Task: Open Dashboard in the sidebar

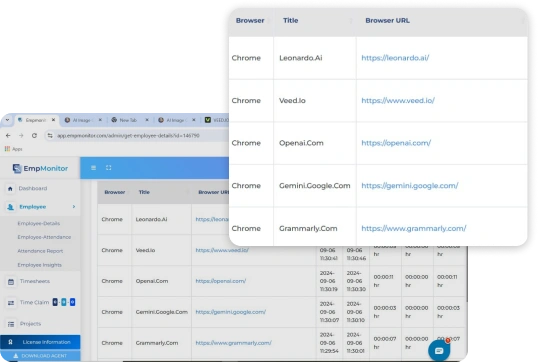Action: pos(33,188)
